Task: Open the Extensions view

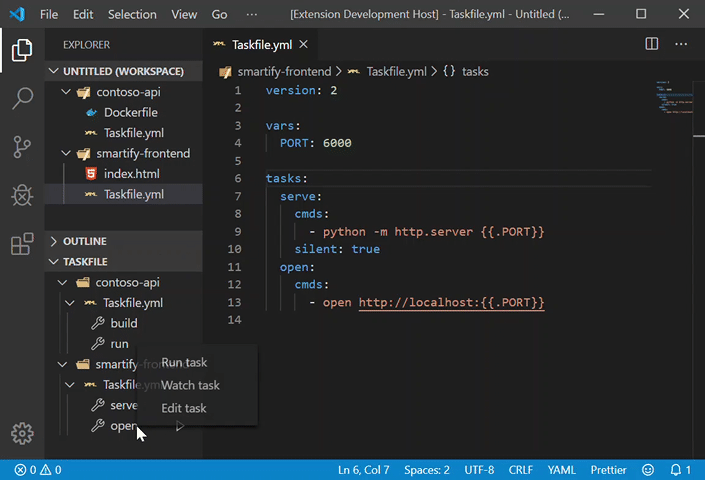Action: point(22,244)
